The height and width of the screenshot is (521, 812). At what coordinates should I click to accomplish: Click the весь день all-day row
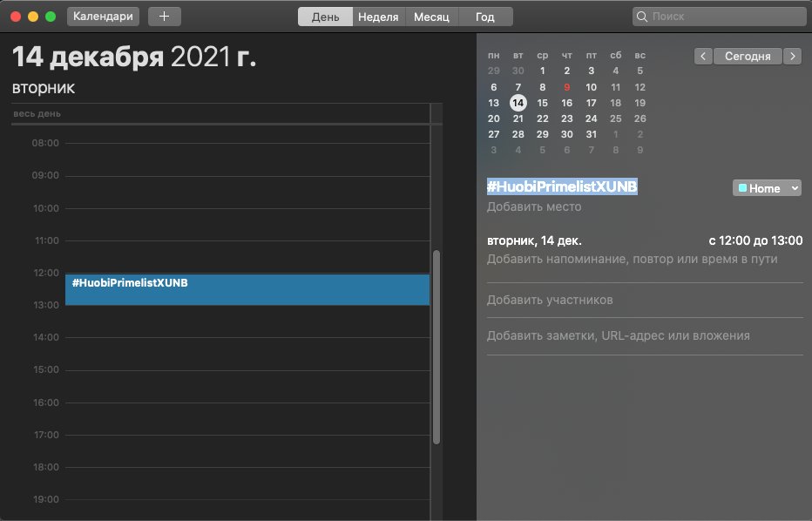pyautogui.click(x=227, y=113)
